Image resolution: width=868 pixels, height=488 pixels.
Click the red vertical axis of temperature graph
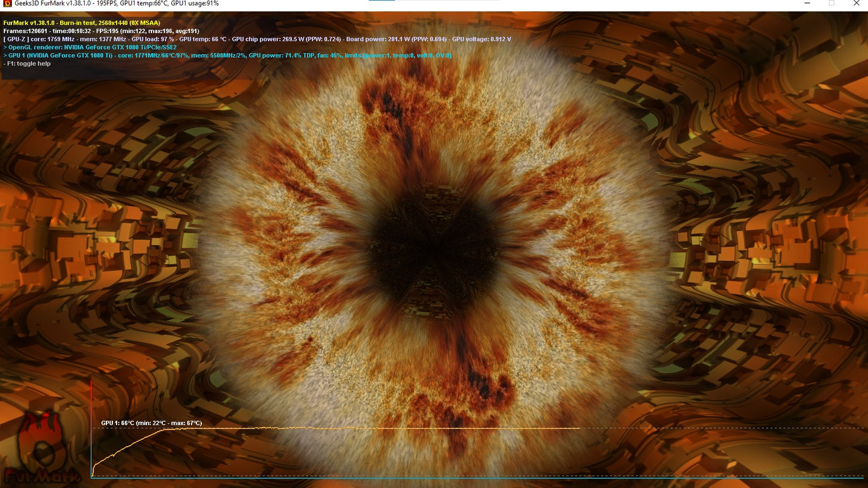[91, 420]
